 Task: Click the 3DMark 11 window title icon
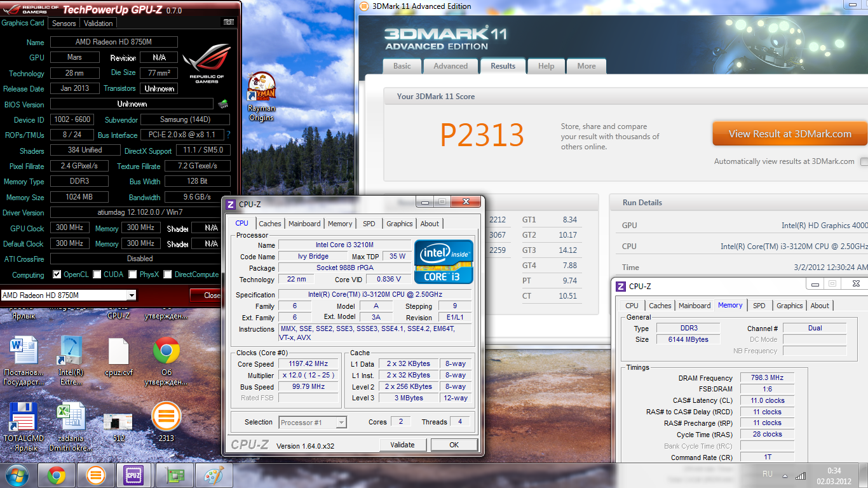pyautogui.click(x=363, y=6)
